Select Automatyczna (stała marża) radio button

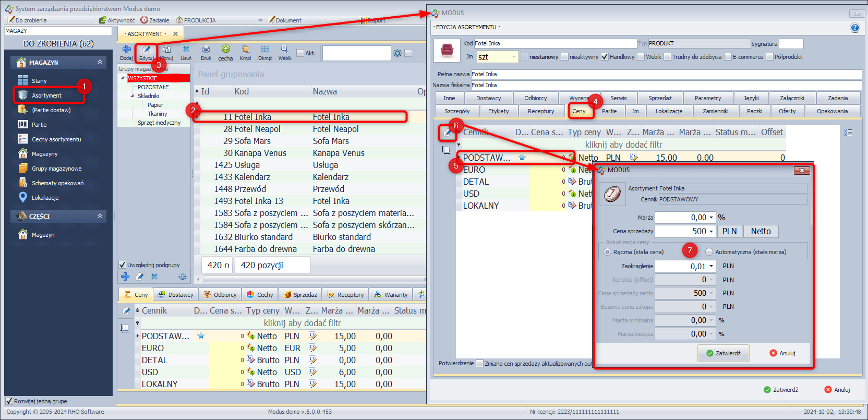709,252
